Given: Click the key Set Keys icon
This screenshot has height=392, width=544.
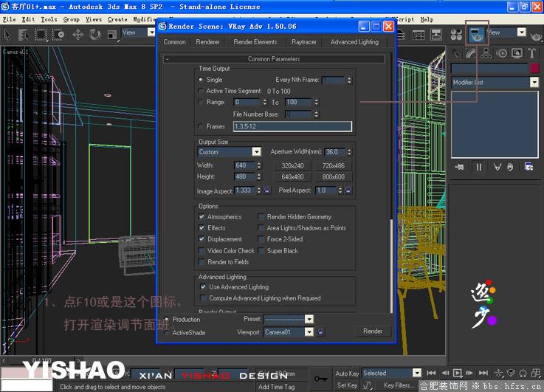Looking at the screenshot, I should pyautogui.click(x=320, y=379).
